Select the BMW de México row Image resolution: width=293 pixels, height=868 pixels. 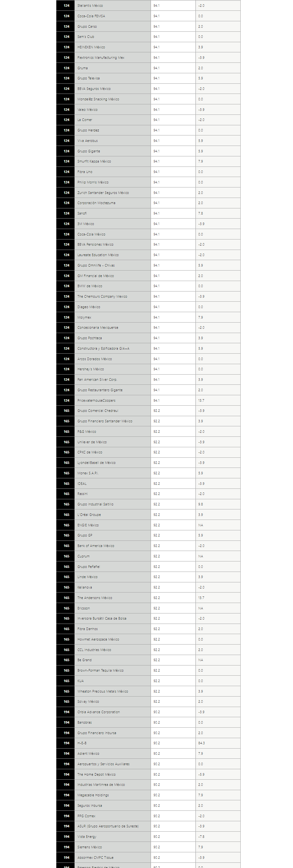click(x=149, y=286)
